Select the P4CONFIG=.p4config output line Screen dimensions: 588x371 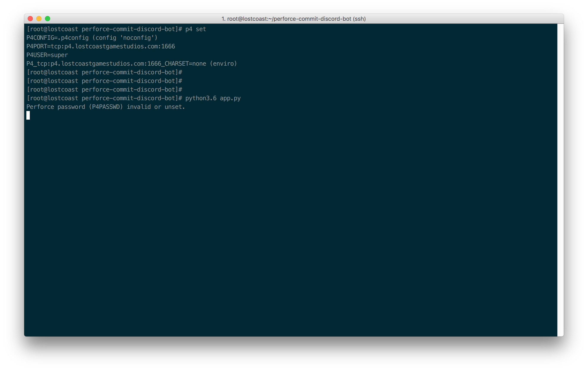92,38
